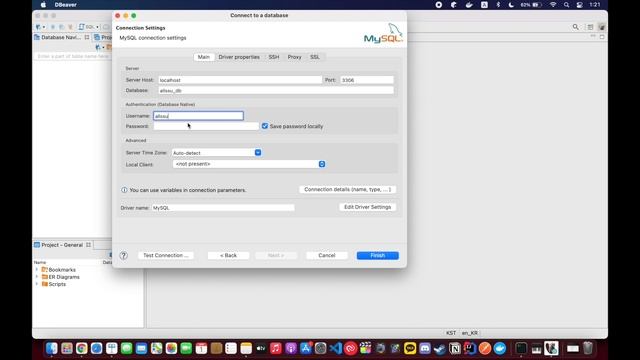Click the Project - General panel icon

[37, 245]
